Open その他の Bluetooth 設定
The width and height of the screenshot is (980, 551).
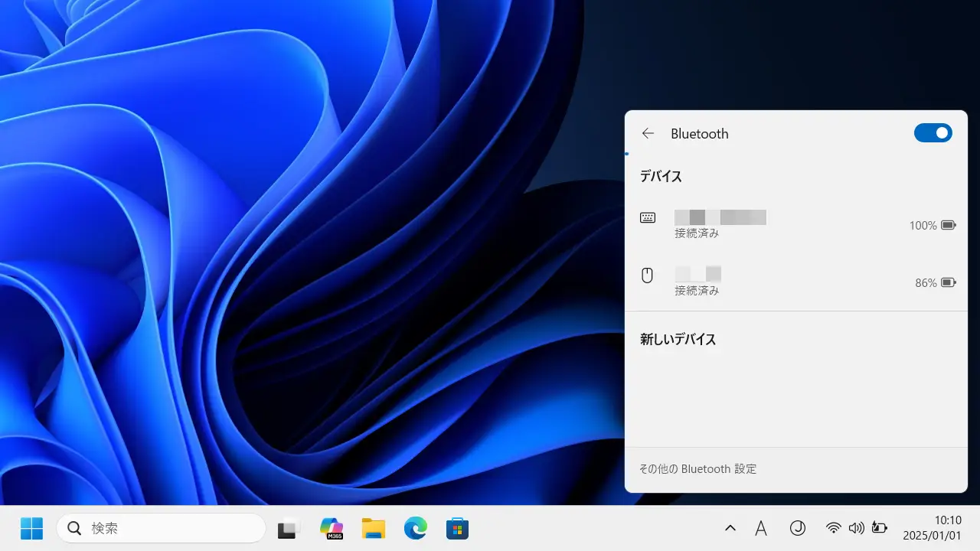(x=697, y=468)
